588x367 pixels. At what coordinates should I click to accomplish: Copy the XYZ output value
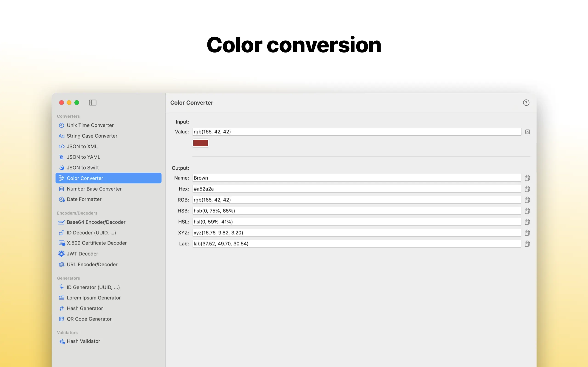point(527,233)
